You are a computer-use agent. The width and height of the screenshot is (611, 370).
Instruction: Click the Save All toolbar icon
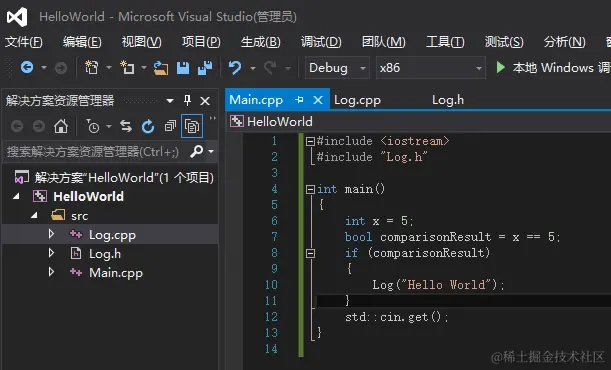tap(205, 68)
